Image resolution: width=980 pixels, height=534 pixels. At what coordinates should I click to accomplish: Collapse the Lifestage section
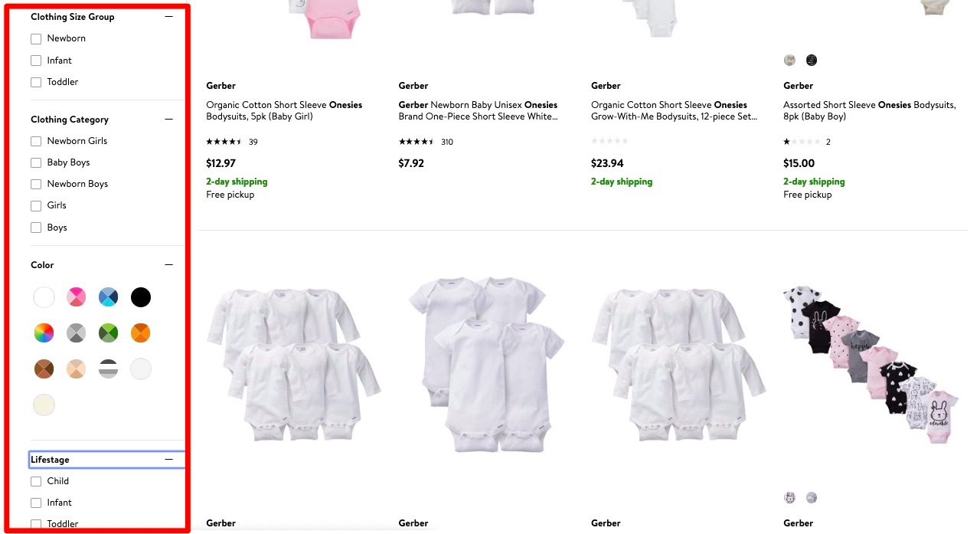[x=168, y=459]
